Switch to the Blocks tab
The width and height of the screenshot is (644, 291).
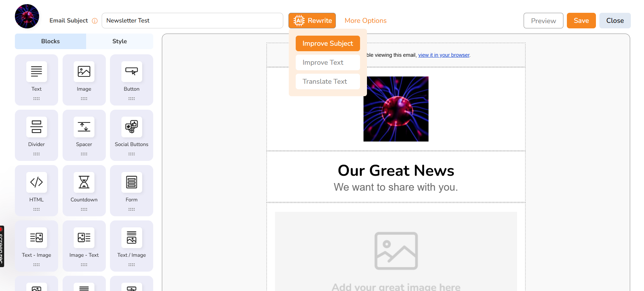(50, 41)
